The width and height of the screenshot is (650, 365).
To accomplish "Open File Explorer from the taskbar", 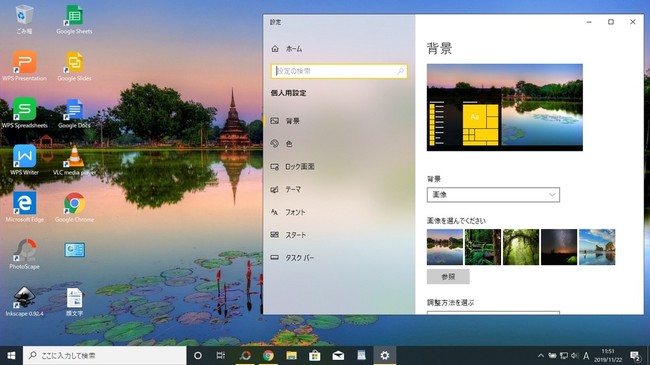I will pos(291,355).
